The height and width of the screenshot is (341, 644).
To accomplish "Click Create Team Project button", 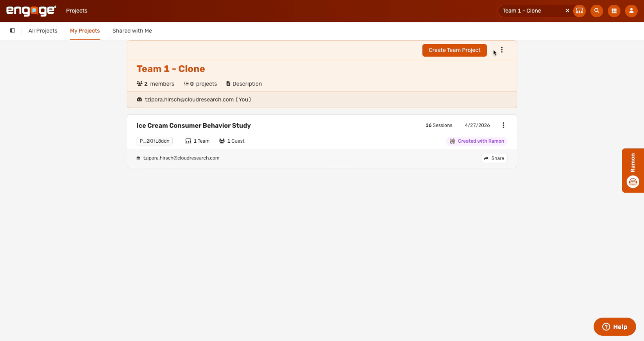I will tap(454, 50).
